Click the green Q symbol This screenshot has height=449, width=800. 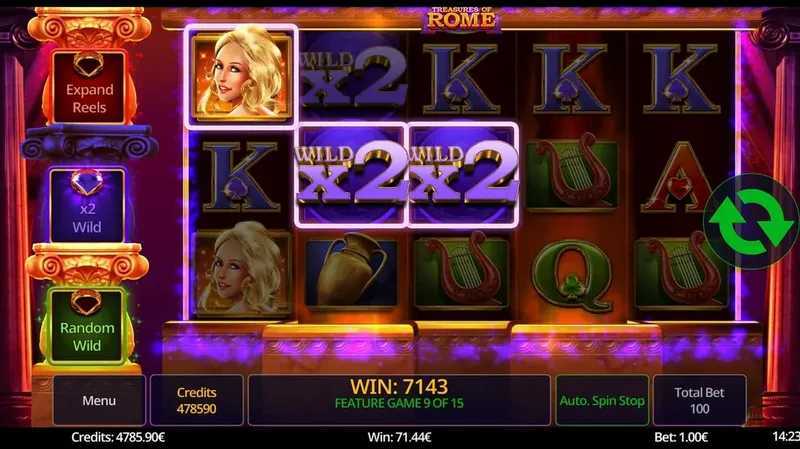[571, 274]
